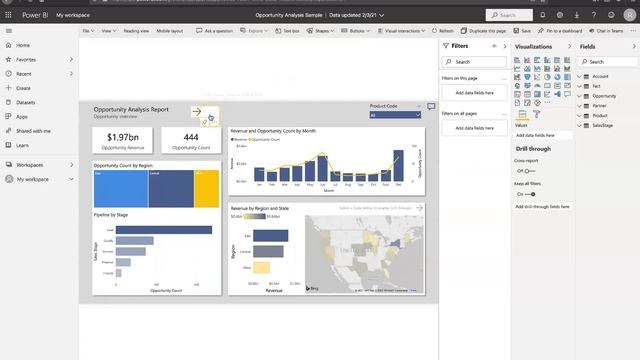Click Refresh in toolbar
Viewport: 640px width, 360px height.
[x=442, y=31]
